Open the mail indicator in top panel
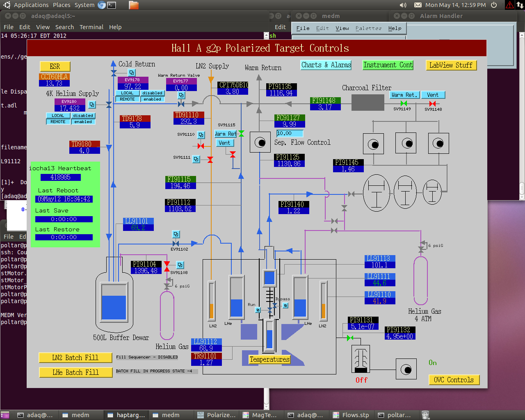Viewport: 525px width, 420px height. tap(418, 5)
